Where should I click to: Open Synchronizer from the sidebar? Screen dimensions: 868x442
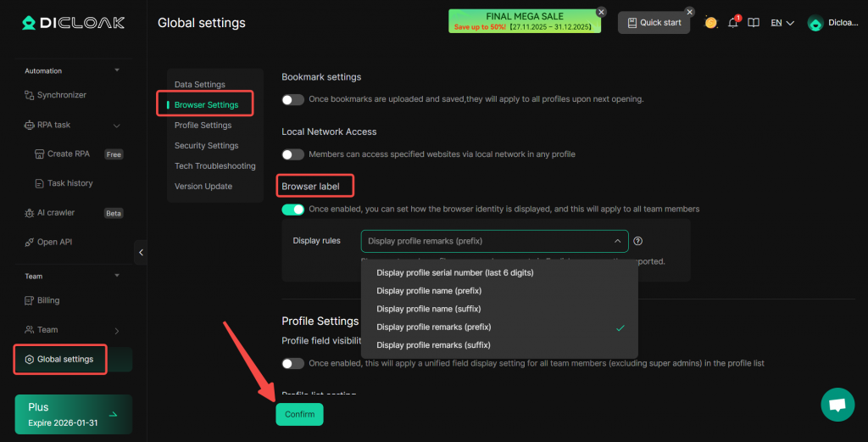[x=61, y=95]
